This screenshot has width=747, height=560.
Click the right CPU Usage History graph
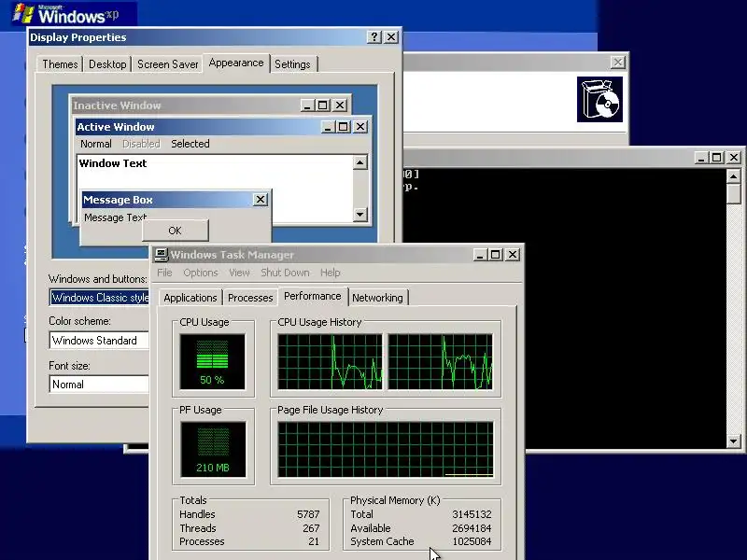click(x=441, y=361)
